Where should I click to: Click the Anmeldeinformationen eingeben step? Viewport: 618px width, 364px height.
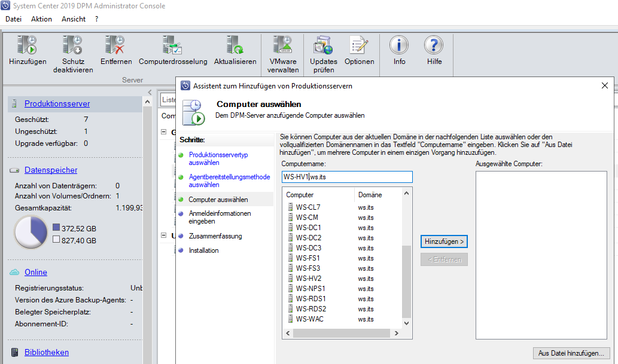pos(220,217)
